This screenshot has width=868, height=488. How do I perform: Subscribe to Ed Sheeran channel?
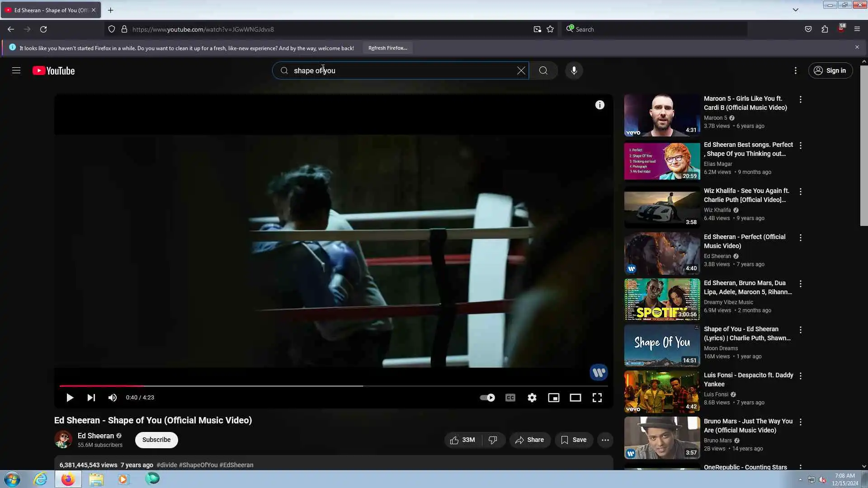click(x=156, y=440)
